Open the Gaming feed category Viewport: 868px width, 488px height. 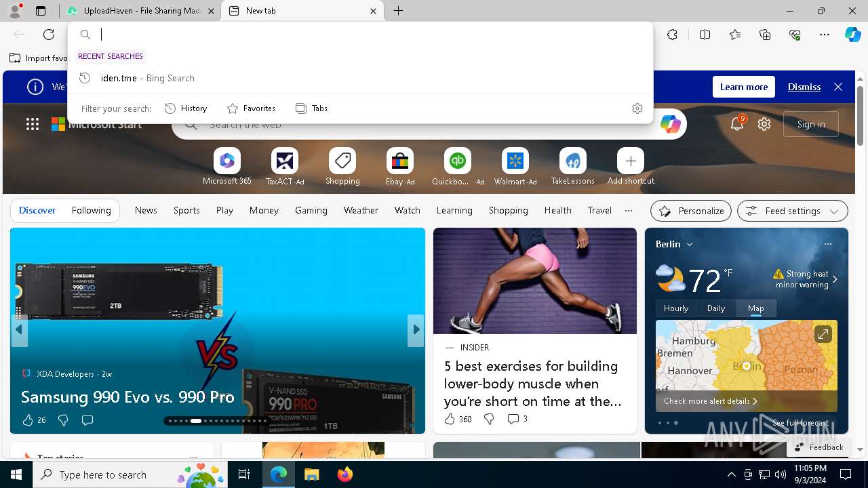tap(311, 211)
